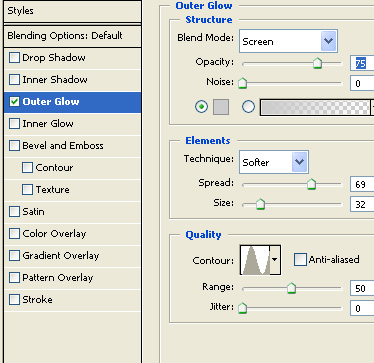Click the Size slider handle
374x363 pixels.
[x=260, y=204]
